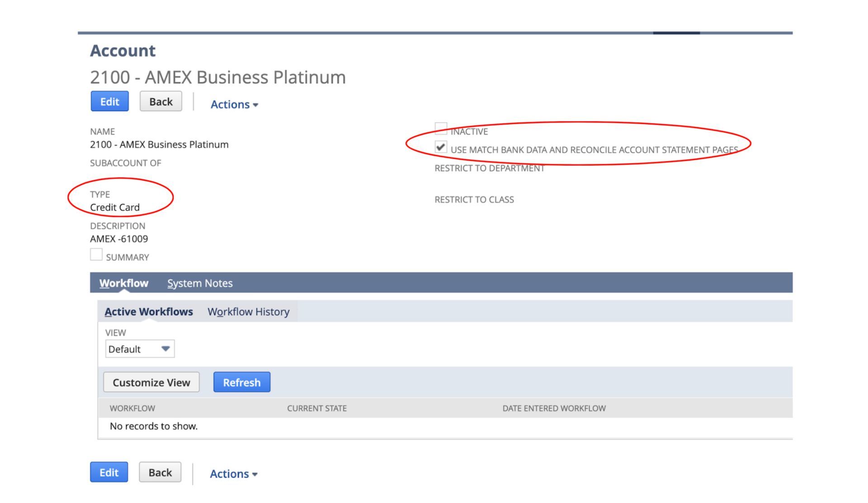Open the bottom Actions dropdown menu
This screenshot has height=503, width=868.
[x=233, y=474]
